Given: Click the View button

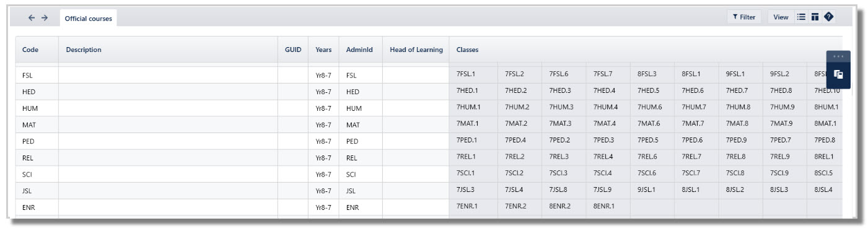Looking at the screenshot, I should coord(781,17).
